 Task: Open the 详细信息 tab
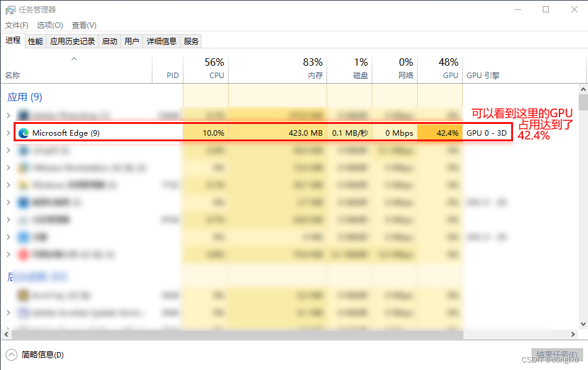tap(162, 42)
